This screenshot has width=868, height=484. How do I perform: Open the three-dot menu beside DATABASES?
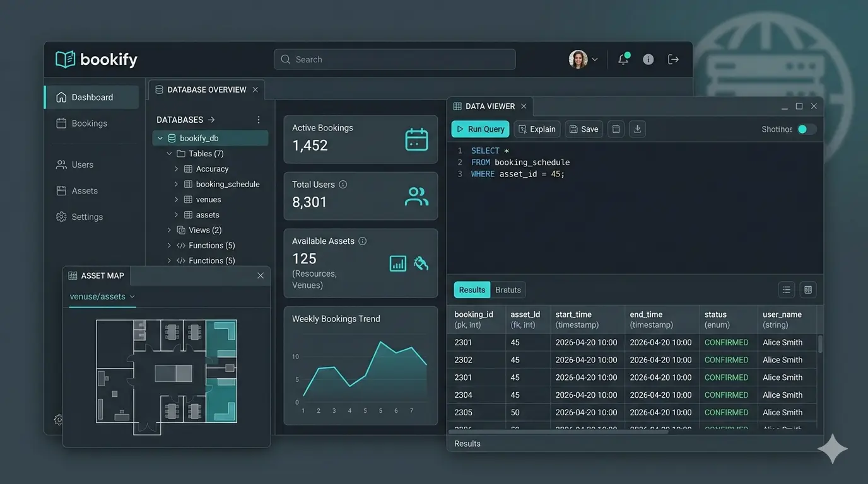click(258, 120)
